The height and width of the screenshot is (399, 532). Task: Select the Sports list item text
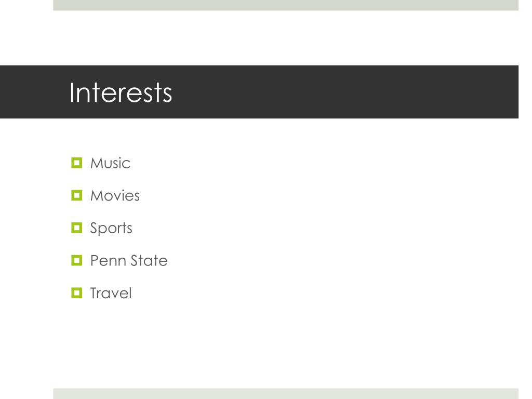111,229
